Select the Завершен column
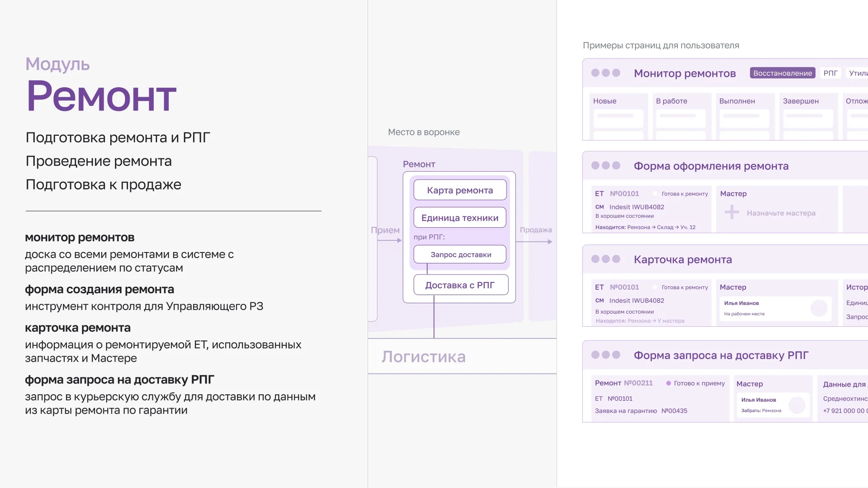 coord(800,101)
